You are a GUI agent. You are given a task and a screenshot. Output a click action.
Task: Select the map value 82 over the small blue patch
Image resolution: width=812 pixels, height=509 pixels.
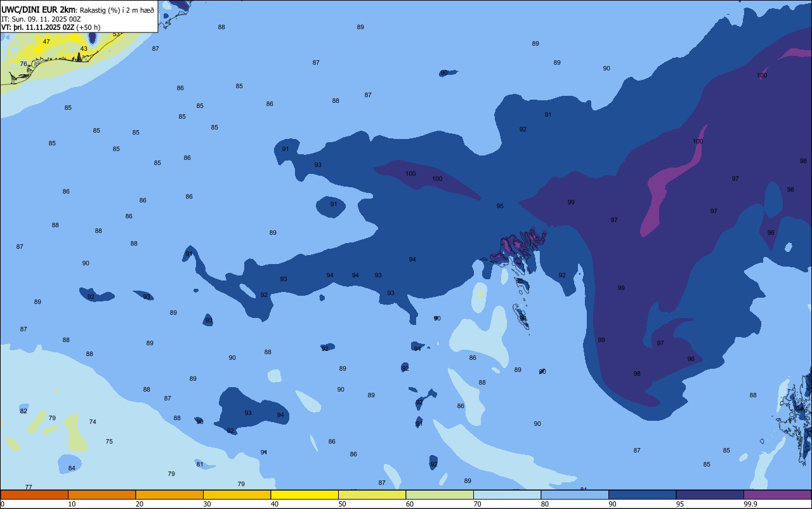(x=23, y=411)
